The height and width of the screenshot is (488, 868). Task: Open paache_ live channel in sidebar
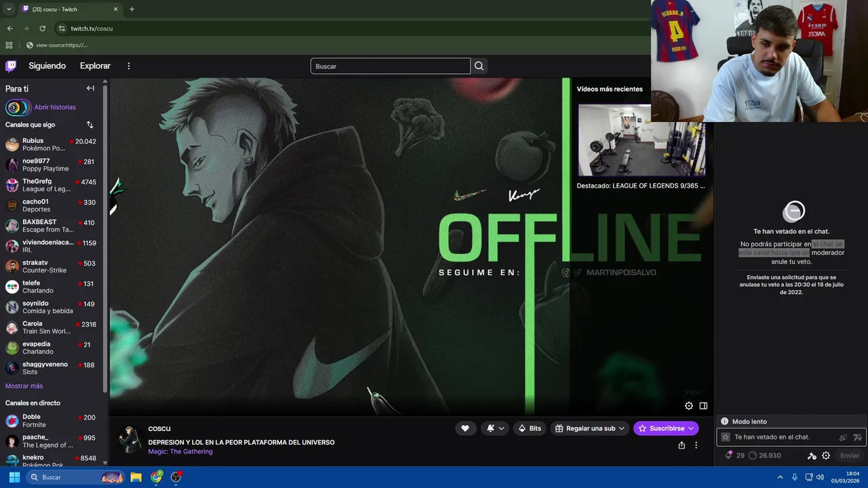(52, 441)
